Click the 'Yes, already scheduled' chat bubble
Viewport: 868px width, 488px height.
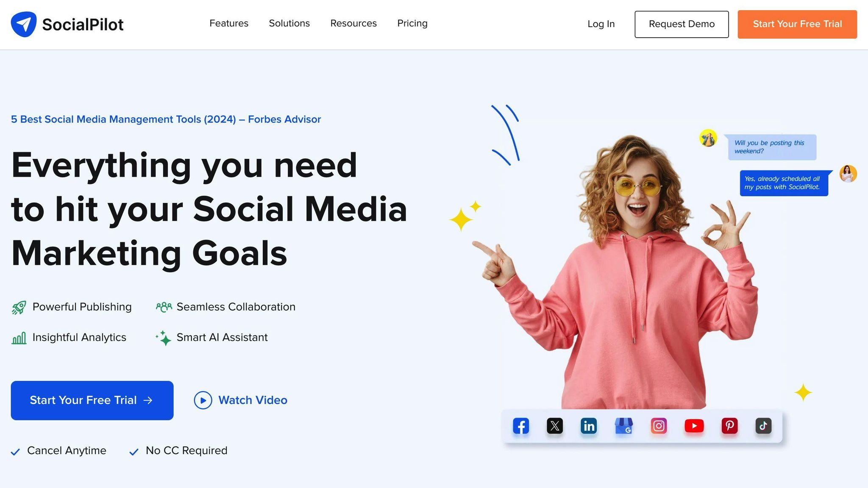click(784, 183)
